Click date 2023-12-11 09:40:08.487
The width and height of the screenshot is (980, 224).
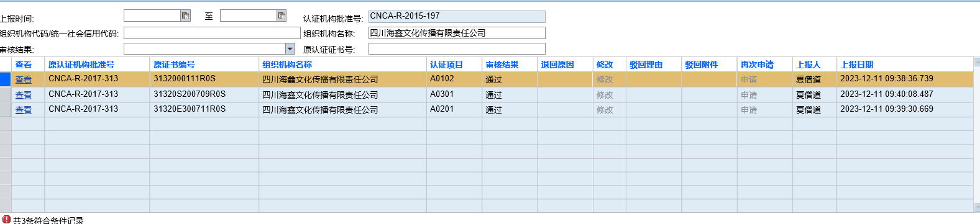(x=887, y=94)
